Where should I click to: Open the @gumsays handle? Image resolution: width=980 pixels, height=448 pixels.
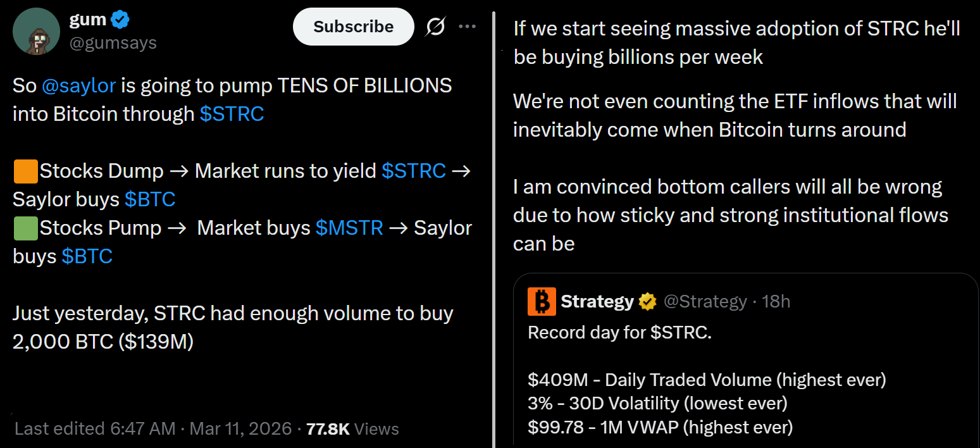[114, 42]
